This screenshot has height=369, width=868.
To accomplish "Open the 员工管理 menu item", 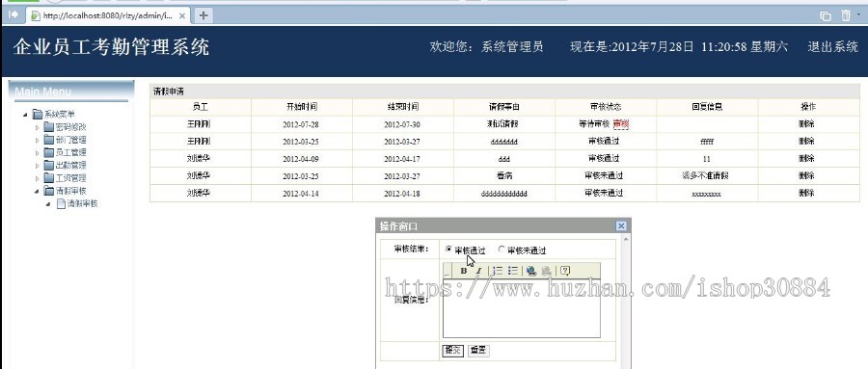I will (x=70, y=152).
